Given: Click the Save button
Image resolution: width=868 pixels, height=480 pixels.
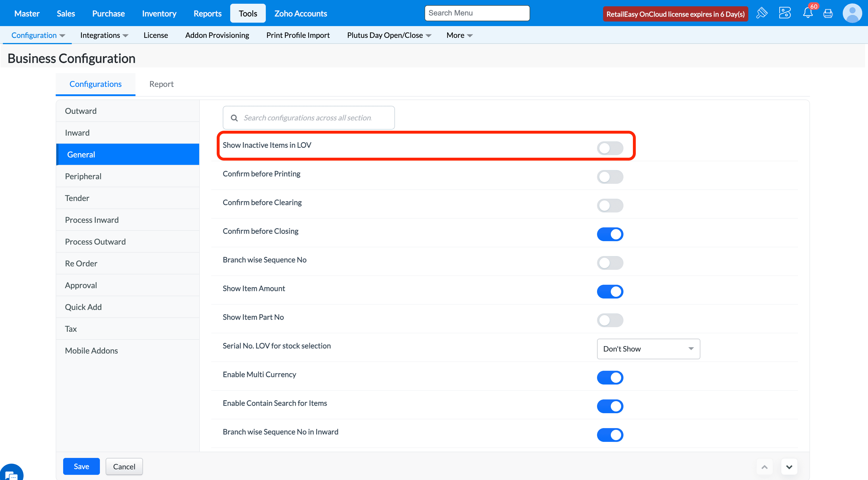Looking at the screenshot, I should tap(81, 467).
